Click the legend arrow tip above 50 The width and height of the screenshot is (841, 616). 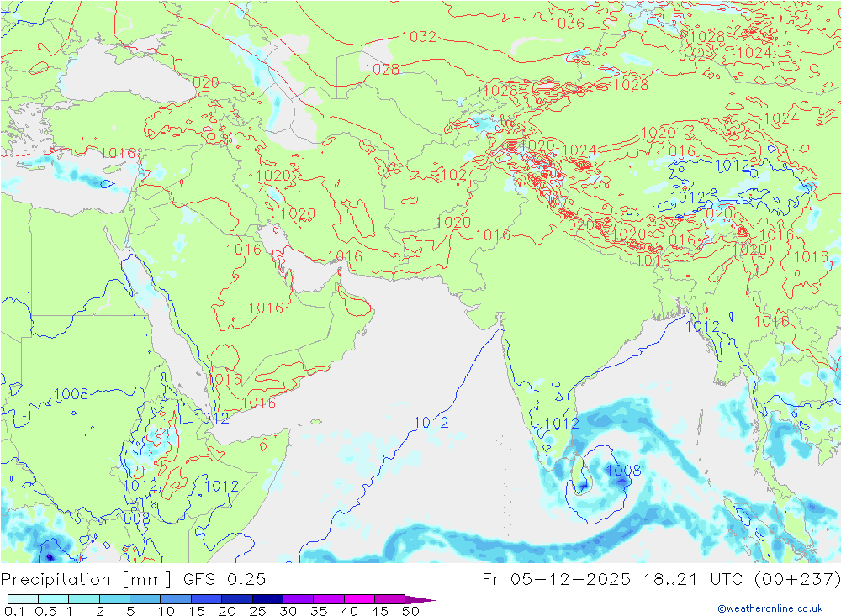pos(420,599)
